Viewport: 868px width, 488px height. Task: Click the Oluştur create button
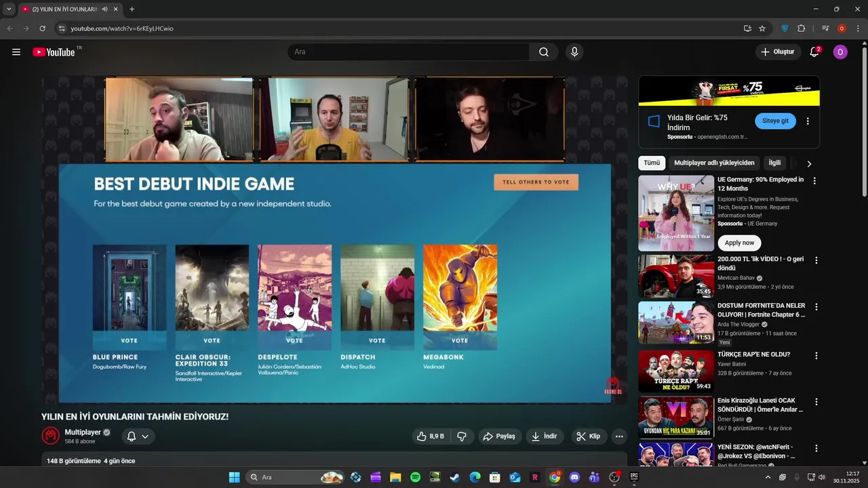[777, 52]
